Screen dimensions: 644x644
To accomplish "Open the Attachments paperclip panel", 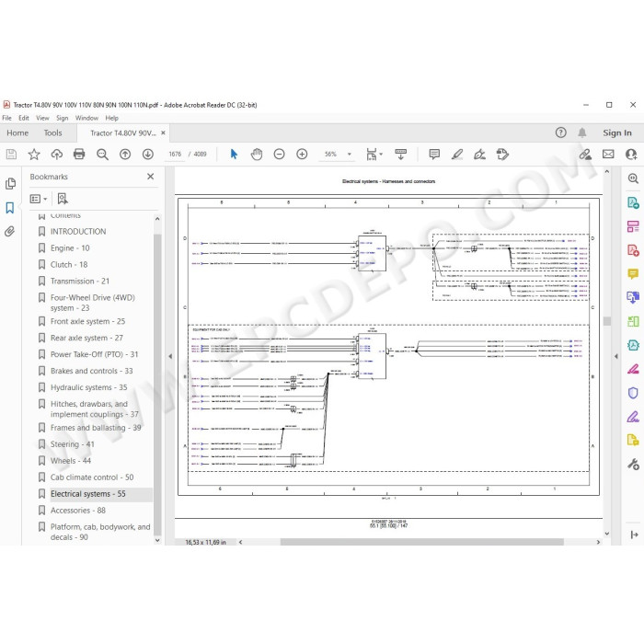I will (x=10, y=232).
